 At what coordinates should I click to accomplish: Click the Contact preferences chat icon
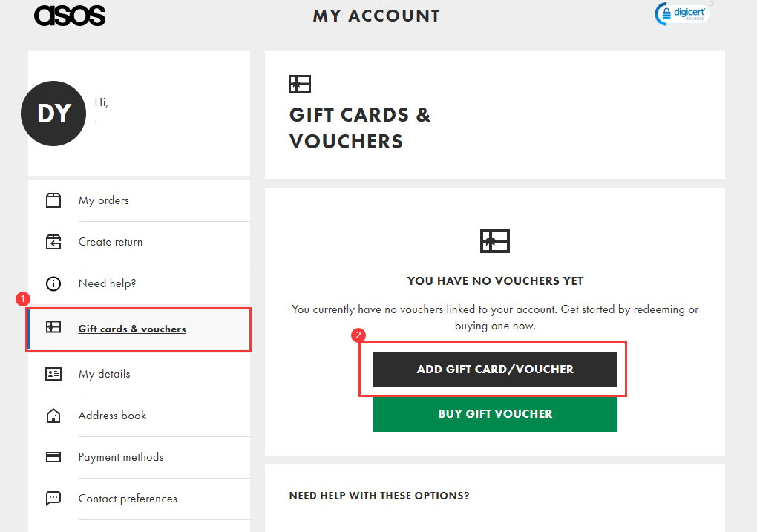point(53,499)
